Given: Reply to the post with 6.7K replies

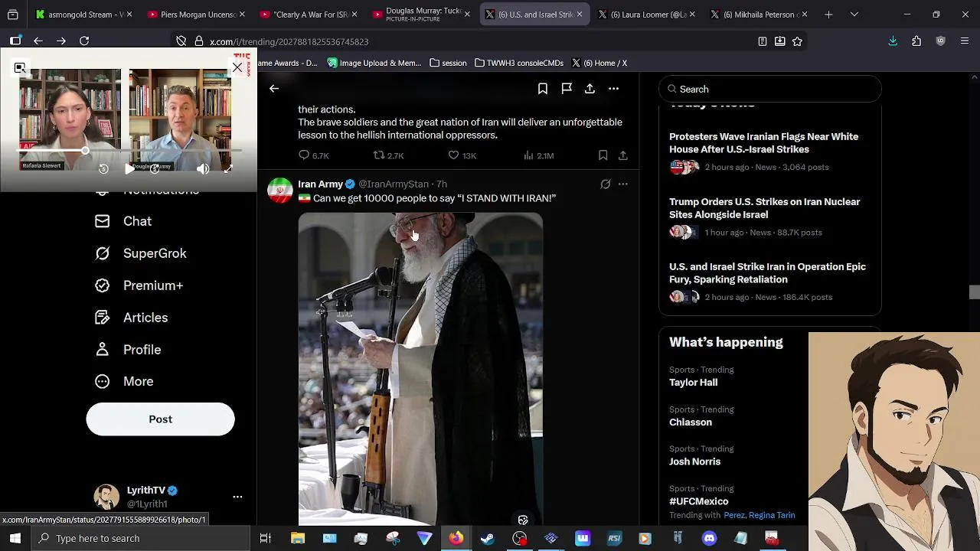Looking at the screenshot, I should tap(313, 155).
